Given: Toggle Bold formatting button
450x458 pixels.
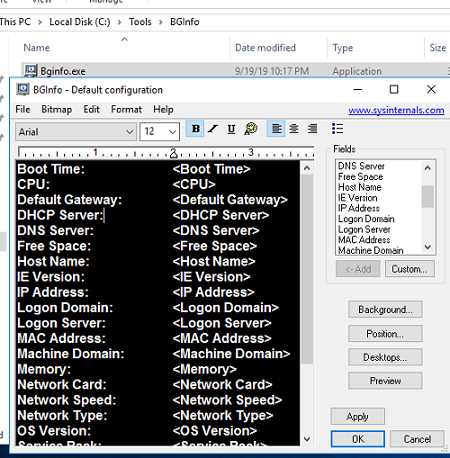Looking at the screenshot, I should [196, 129].
